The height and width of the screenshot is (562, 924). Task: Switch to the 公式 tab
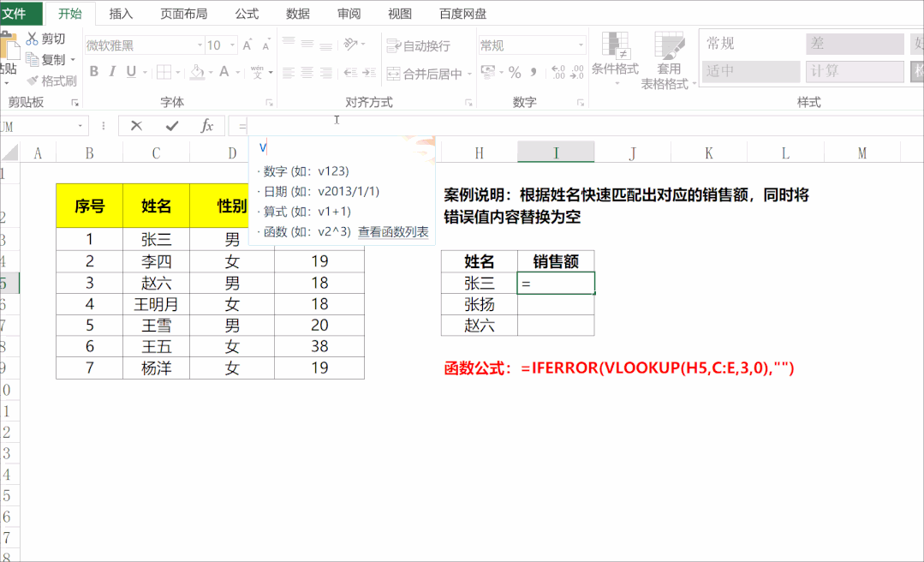pyautogui.click(x=247, y=14)
